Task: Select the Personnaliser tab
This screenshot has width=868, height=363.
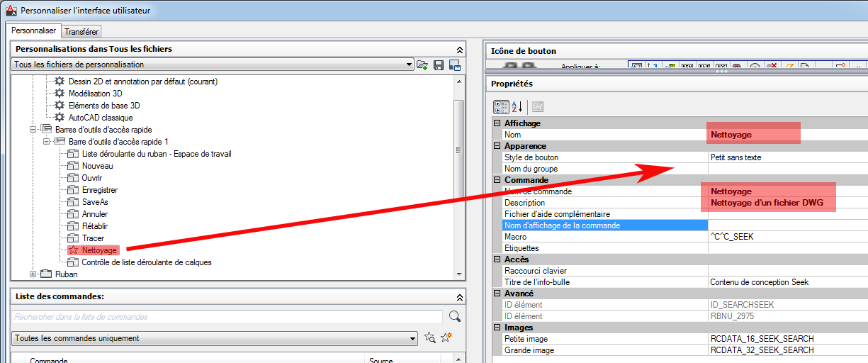Action: pos(34,30)
